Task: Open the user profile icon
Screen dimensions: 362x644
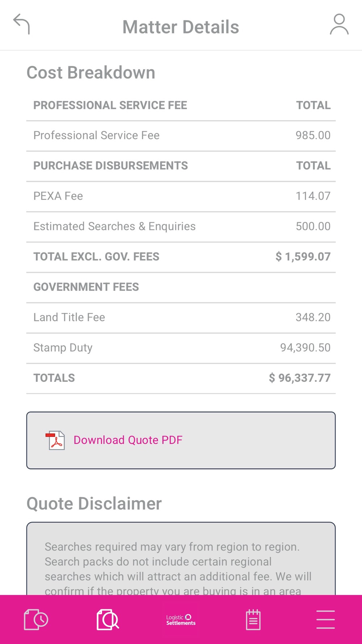Action: [339, 24]
